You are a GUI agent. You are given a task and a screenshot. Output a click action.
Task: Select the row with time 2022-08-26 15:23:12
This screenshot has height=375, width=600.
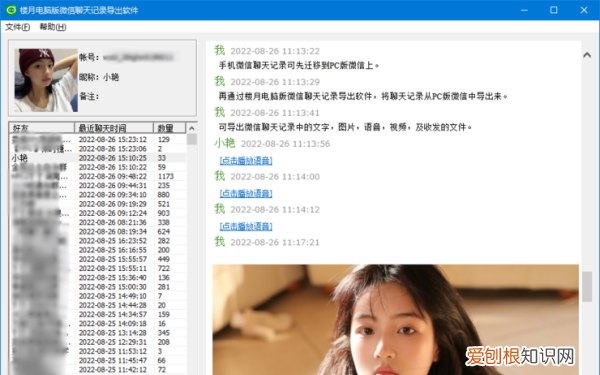(98, 140)
